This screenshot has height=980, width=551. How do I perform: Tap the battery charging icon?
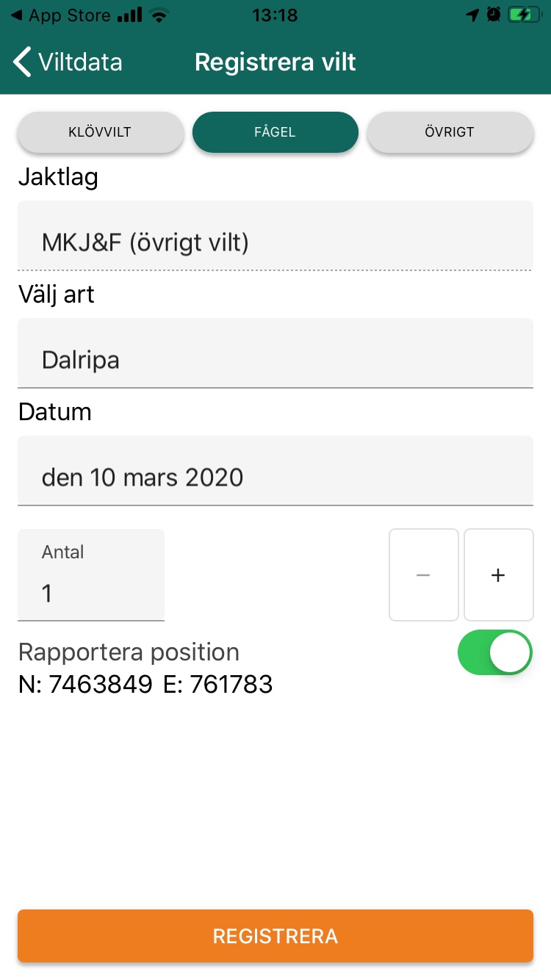coord(525,15)
